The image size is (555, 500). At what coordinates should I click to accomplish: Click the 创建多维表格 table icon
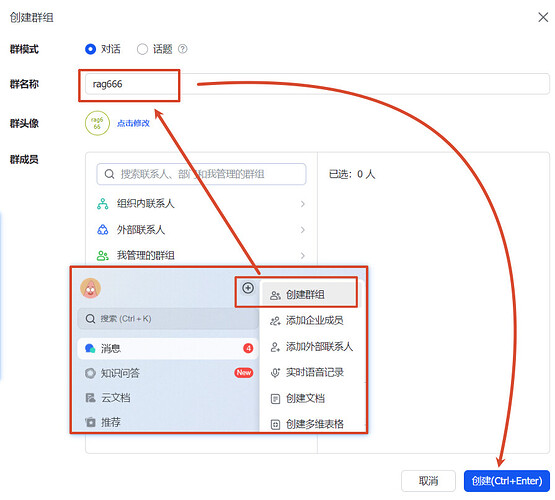[x=275, y=424]
